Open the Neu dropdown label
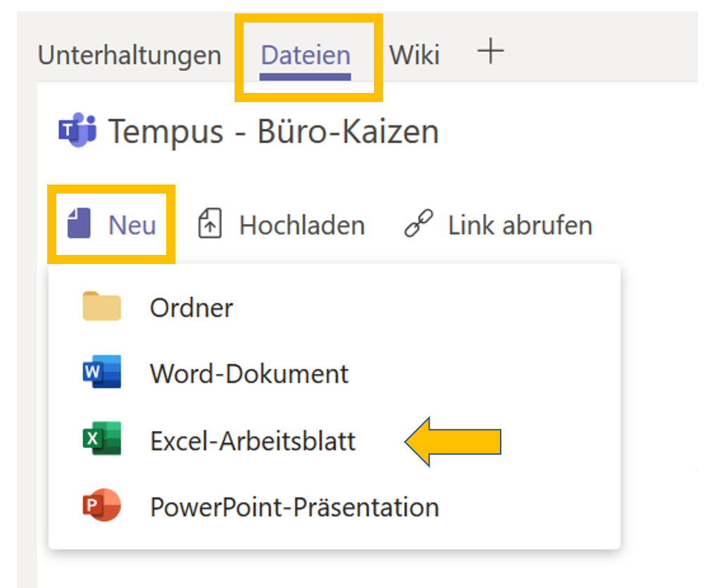The height and width of the screenshot is (588, 707). [132, 225]
